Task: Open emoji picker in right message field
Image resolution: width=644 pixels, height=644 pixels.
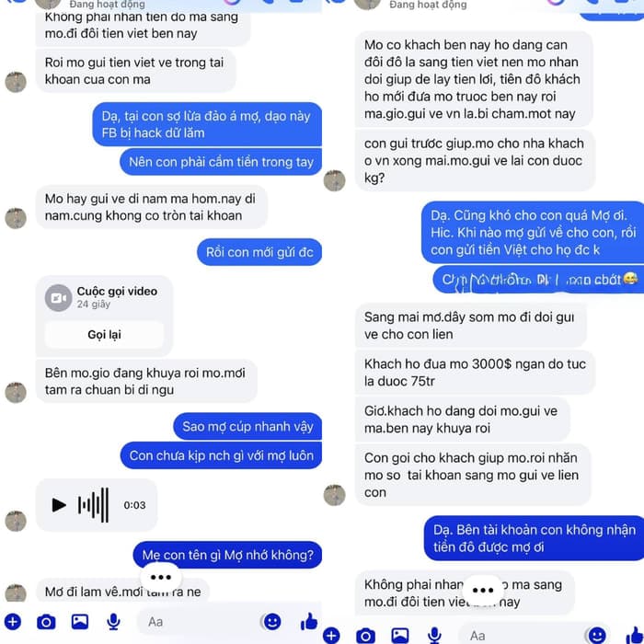Action: [597, 636]
